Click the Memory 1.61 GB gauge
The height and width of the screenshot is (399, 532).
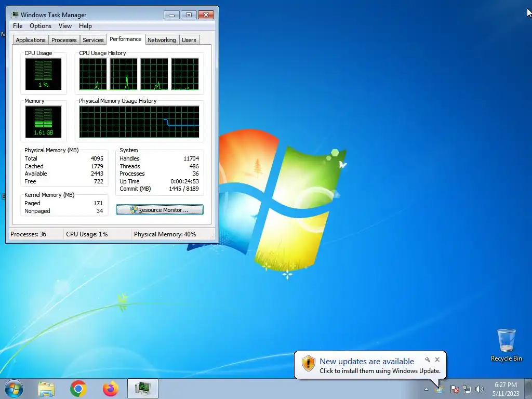pos(43,122)
